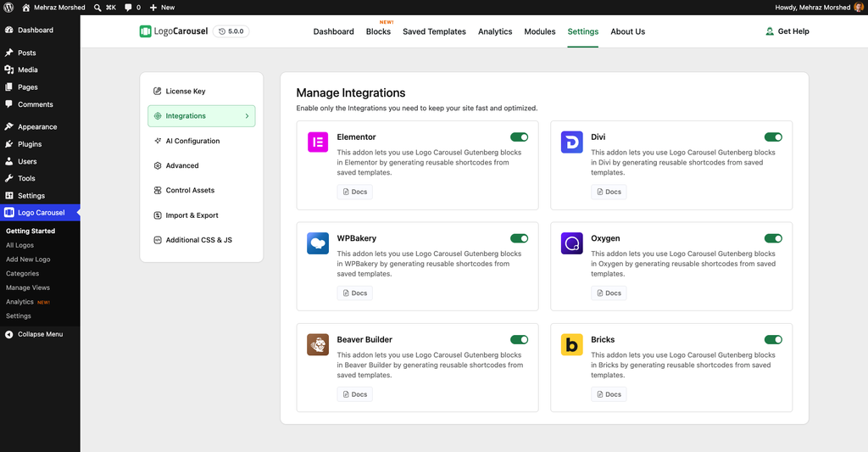The width and height of the screenshot is (868, 452).
Task: Open Control Assets section
Action: [x=202, y=191]
